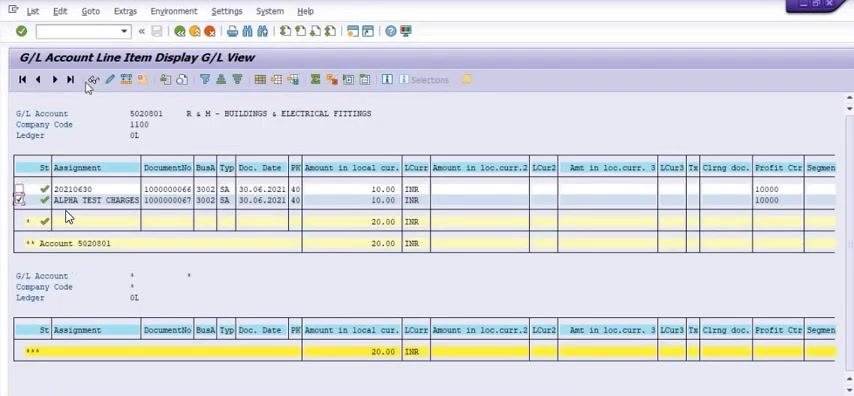This screenshot has height=396, width=854.
Task: Click the Previous Page icon in standard toolbar
Action: 300,32
